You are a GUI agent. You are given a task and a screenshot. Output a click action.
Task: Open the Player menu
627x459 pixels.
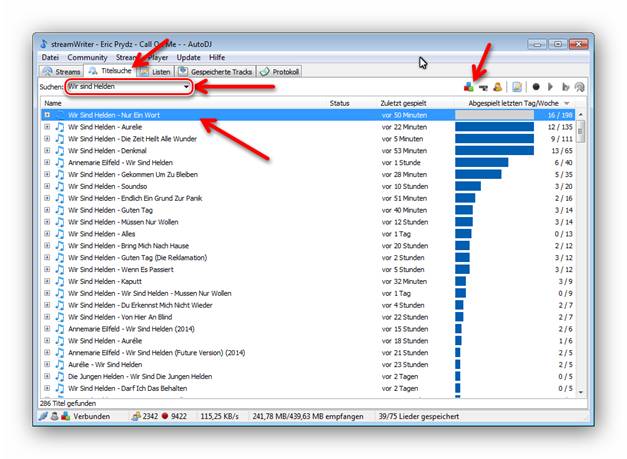point(158,57)
